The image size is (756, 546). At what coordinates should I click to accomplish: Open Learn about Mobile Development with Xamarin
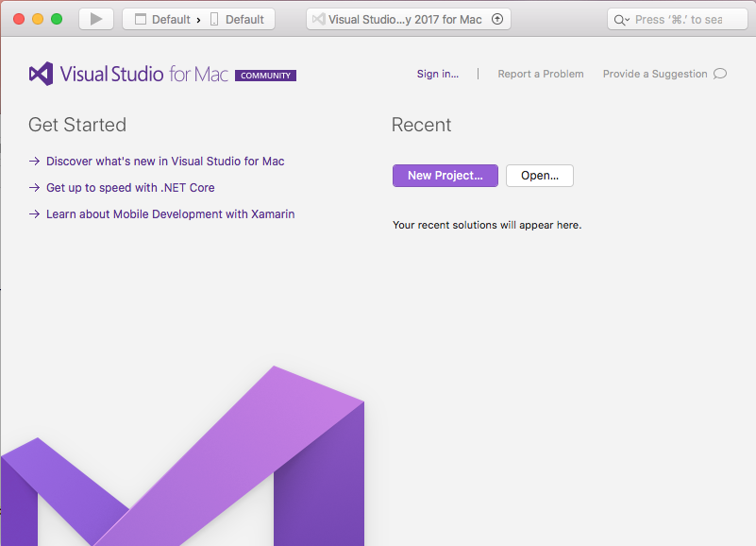pos(170,214)
